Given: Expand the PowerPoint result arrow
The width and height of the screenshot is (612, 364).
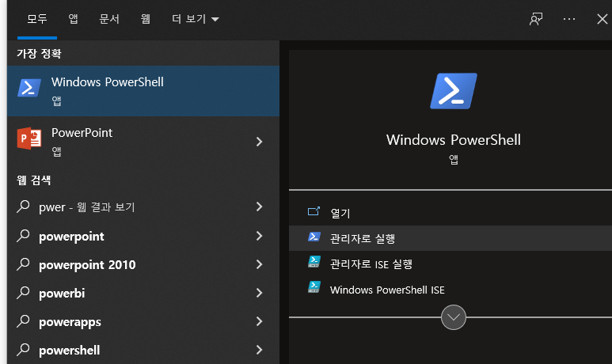Looking at the screenshot, I should pos(259,142).
